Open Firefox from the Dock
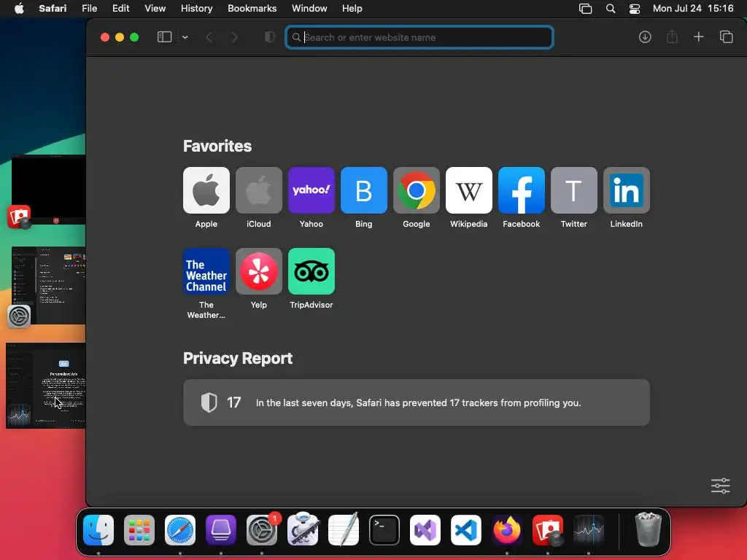747x560 pixels. coord(507,530)
